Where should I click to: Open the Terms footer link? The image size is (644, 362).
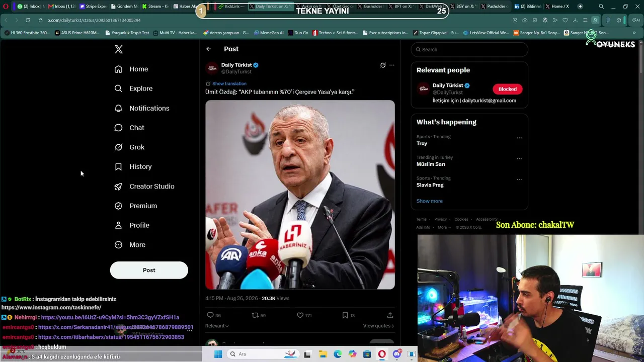point(421,219)
